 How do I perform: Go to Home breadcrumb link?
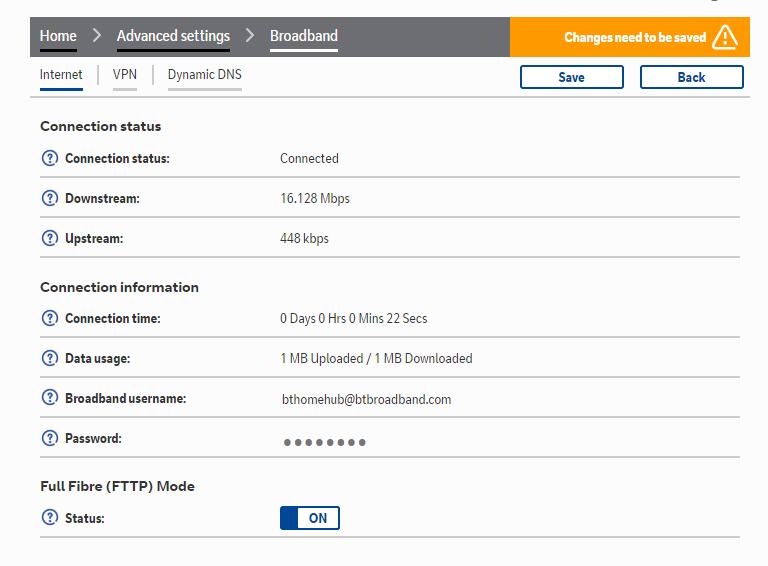[x=58, y=37]
